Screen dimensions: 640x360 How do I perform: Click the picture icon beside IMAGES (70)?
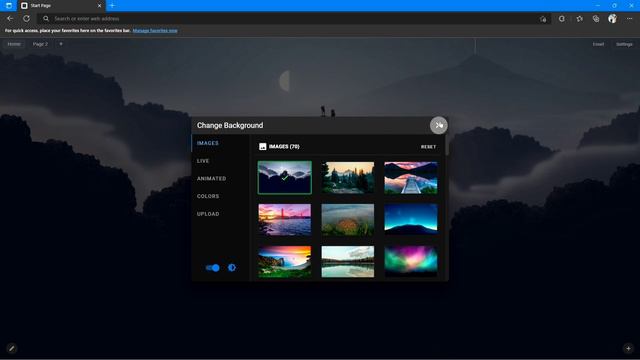(x=262, y=147)
